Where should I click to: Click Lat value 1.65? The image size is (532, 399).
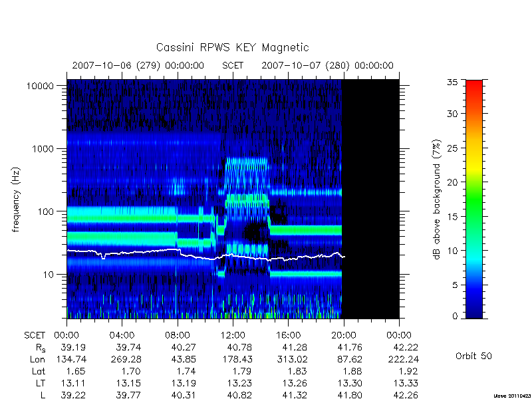(x=76, y=371)
